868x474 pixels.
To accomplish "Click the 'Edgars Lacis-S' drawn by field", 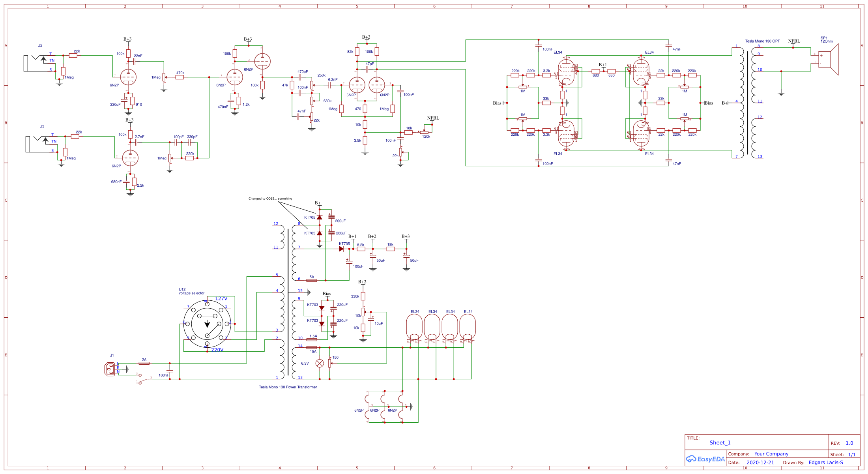I will (826, 463).
